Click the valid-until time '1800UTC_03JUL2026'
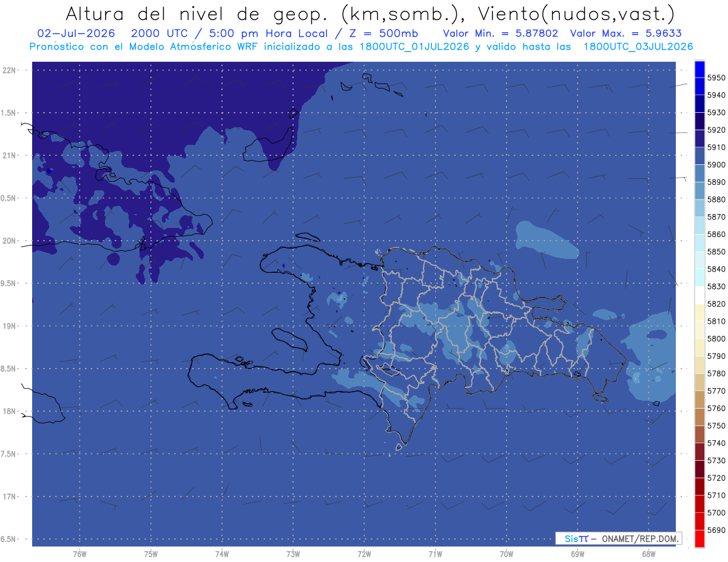This screenshot has width=728, height=562. point(638,47)
